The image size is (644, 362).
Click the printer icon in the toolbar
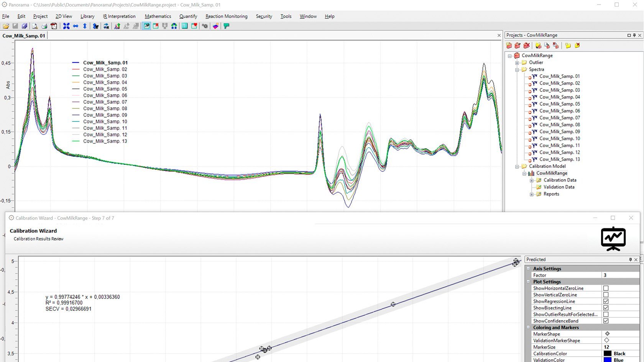point(44,26)
